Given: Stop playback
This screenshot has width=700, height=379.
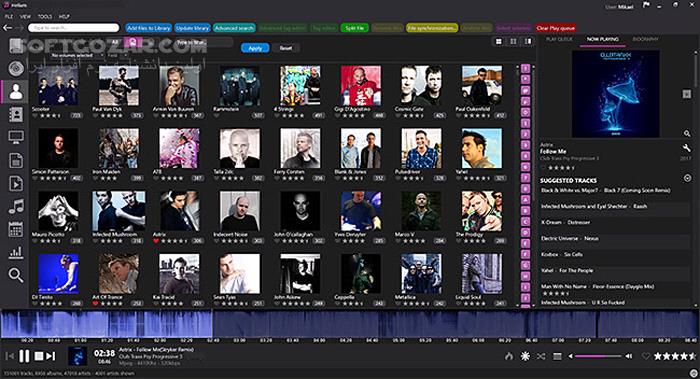Looking at the screenshot, I should 39,356.
